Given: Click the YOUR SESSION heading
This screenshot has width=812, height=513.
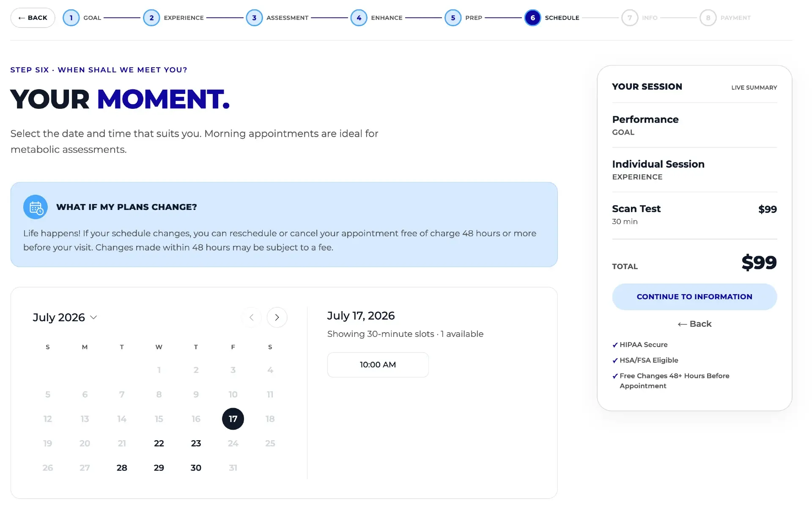Looking at the screenshot, I should (x=647, y=87).
